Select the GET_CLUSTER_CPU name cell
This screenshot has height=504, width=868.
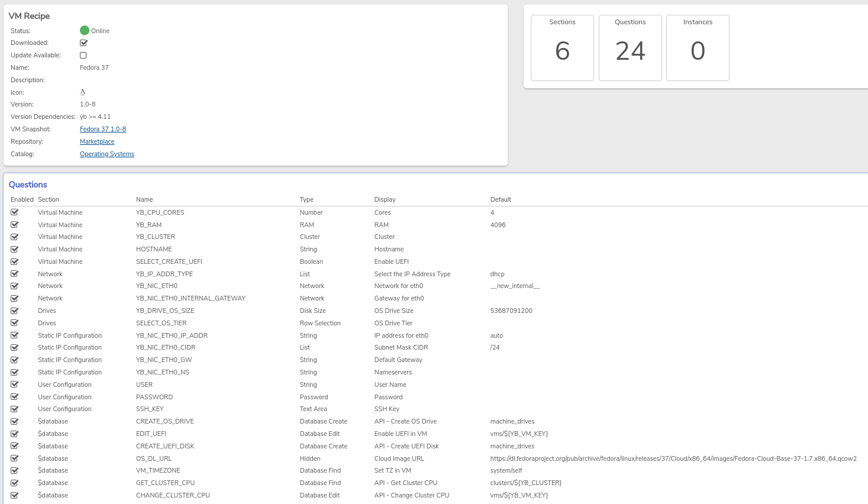[165, 483]
